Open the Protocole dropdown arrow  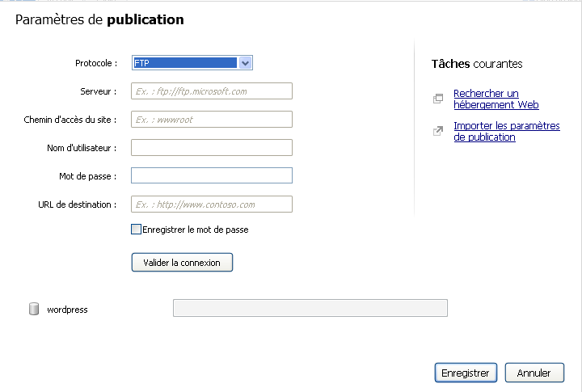pos(246,63)
